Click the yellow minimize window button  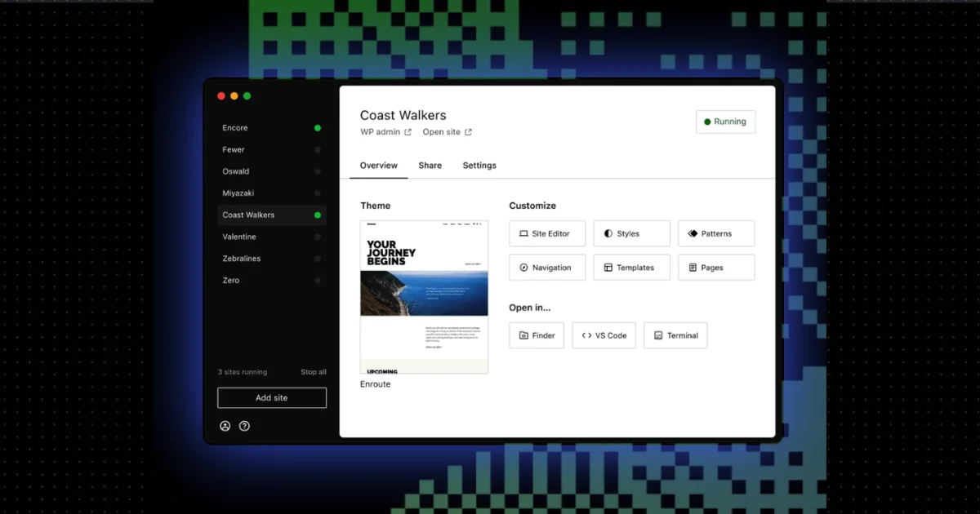[234, 96]
